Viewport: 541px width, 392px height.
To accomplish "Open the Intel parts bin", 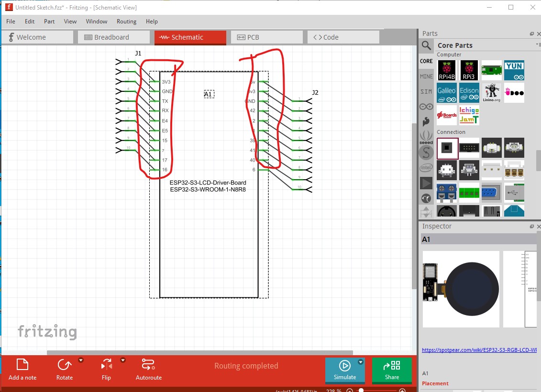I will [x=426, y=168].
